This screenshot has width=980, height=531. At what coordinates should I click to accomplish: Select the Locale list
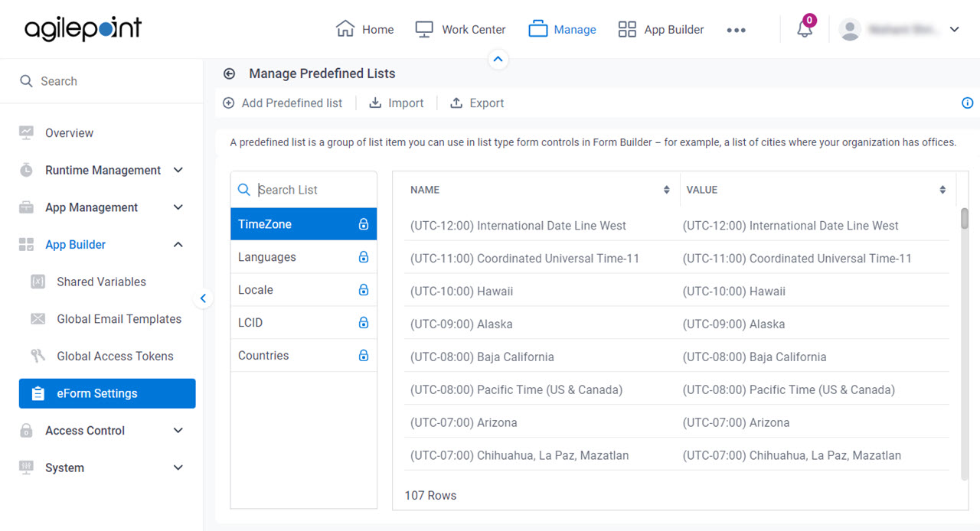pyautogui.click(x=304, y=290)
